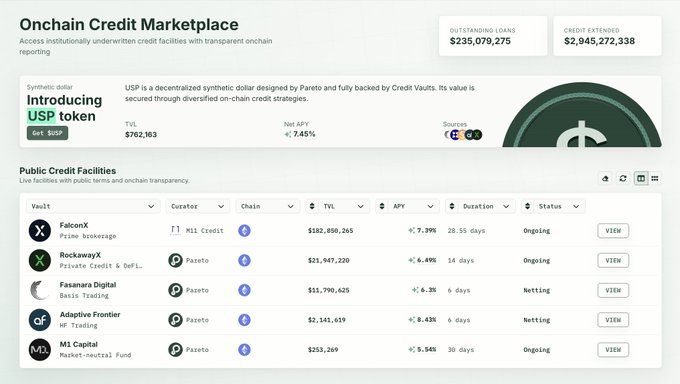
Task: Click the $253,269 TVL value
Action: [x=323, y=350]
